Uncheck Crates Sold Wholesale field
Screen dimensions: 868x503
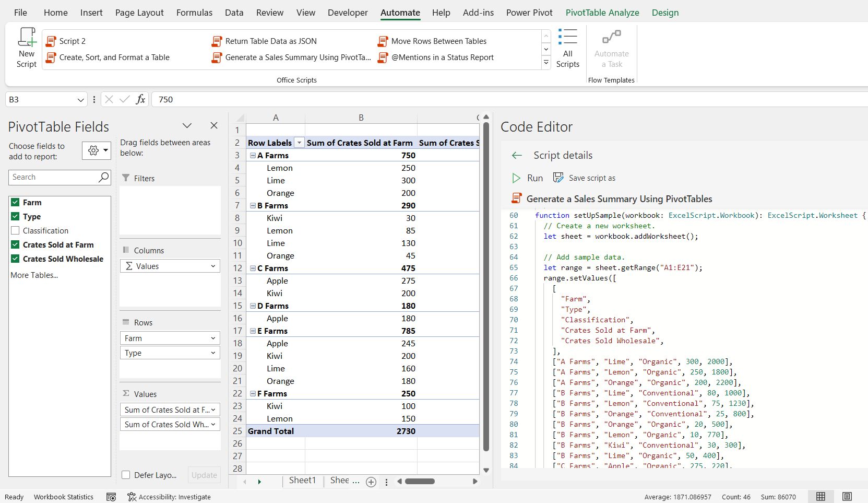pos(15,259)
